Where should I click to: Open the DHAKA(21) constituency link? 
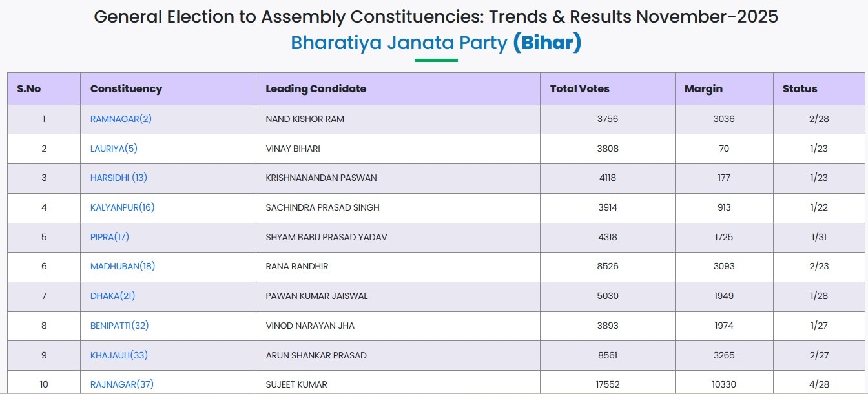[x=112, y=296]
